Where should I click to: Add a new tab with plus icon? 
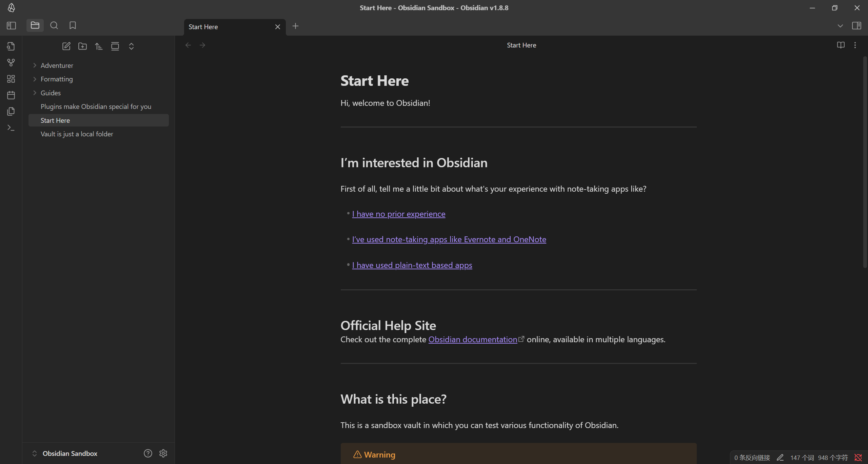[x=295, y=26]
